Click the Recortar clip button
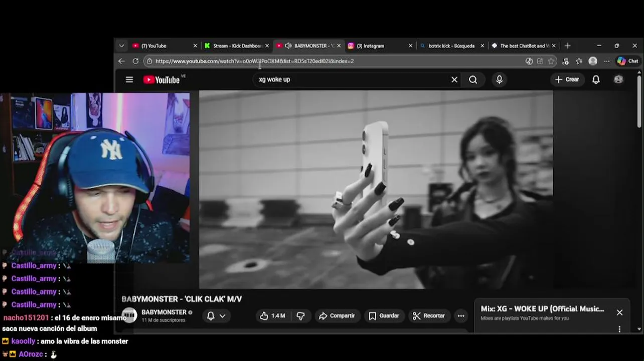The width and height of the screenshot is (644, 361). [429, 316]
